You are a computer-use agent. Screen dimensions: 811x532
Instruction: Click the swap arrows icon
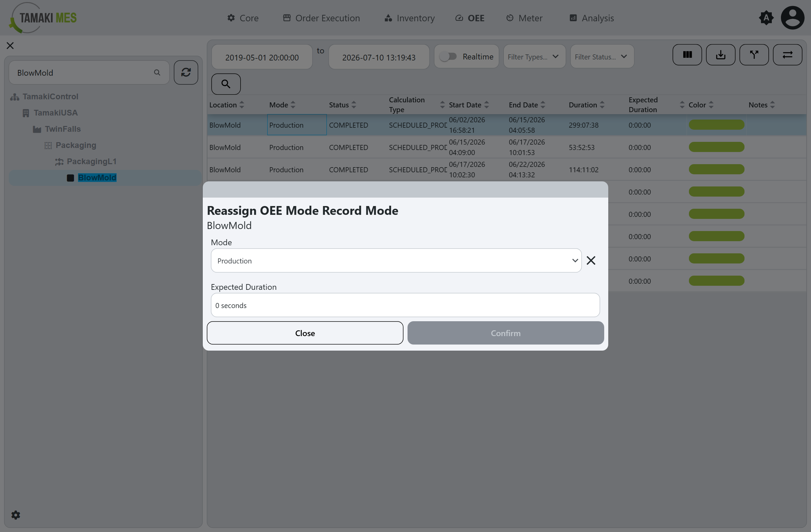[787, 54]
